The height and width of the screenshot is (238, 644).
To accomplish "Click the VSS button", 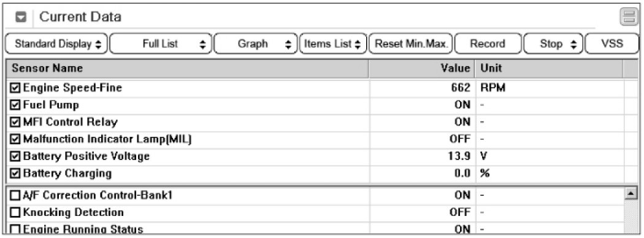I will (612, 44).
